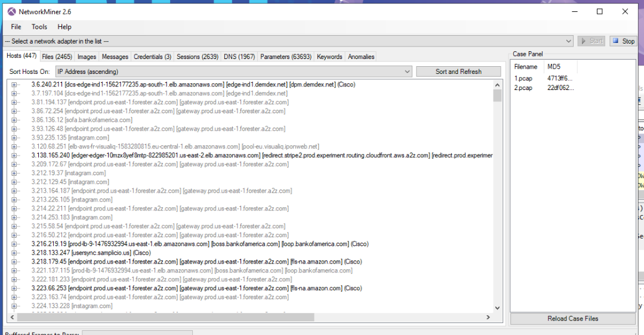Open the Help menu
This screenshot has height=335, width=644.
pos(64,27)
